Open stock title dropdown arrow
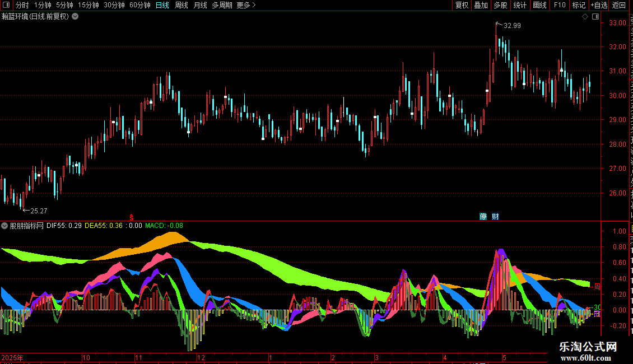 [75, 17]
